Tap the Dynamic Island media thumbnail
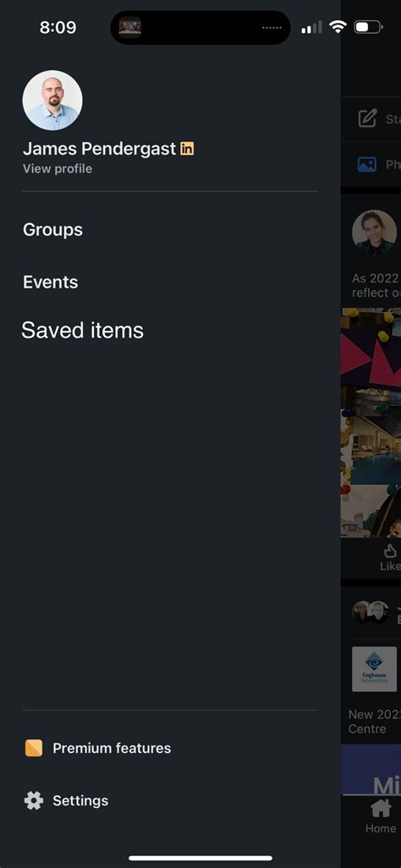This screenshot has width=401, height=868. (x=129, y=27)
